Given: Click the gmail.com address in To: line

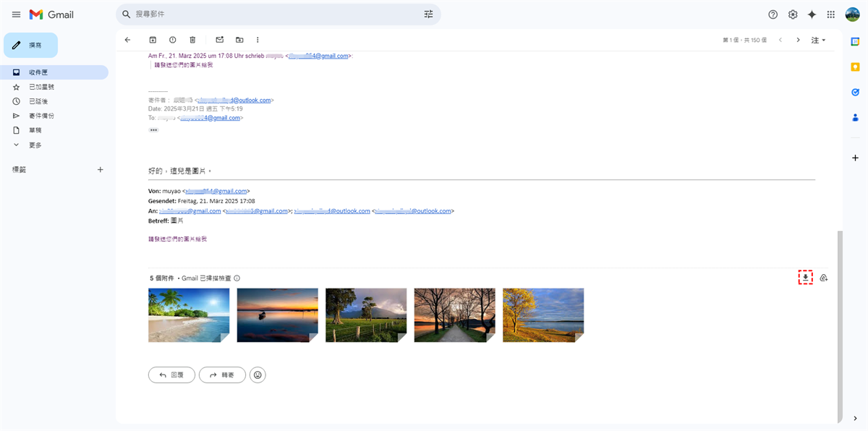Looking at the screenshot, I should pos(210,118).
